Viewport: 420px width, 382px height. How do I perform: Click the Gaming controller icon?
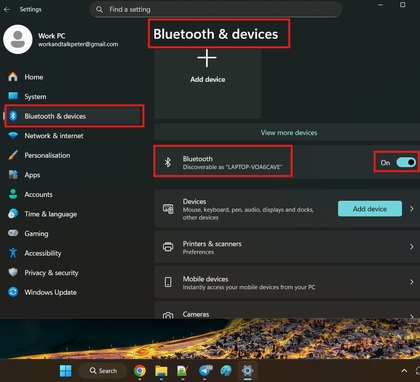tap(13, 233)
